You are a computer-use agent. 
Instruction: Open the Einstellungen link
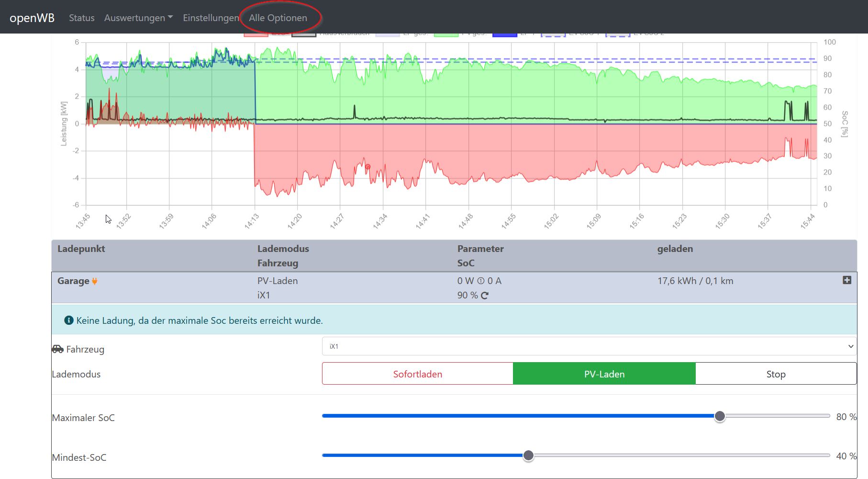pyautogui.click(x=211, y=18)
